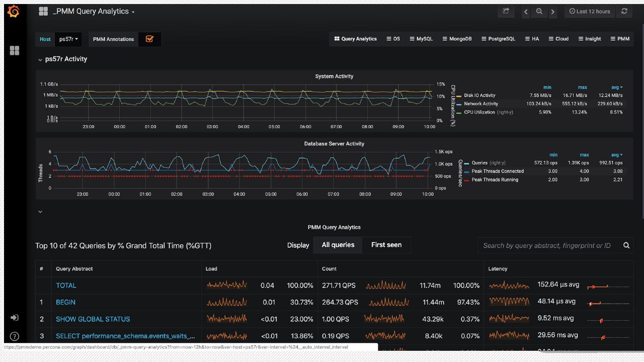Toggle Disk IO Activity legend color swatch

tap(459, 96)
